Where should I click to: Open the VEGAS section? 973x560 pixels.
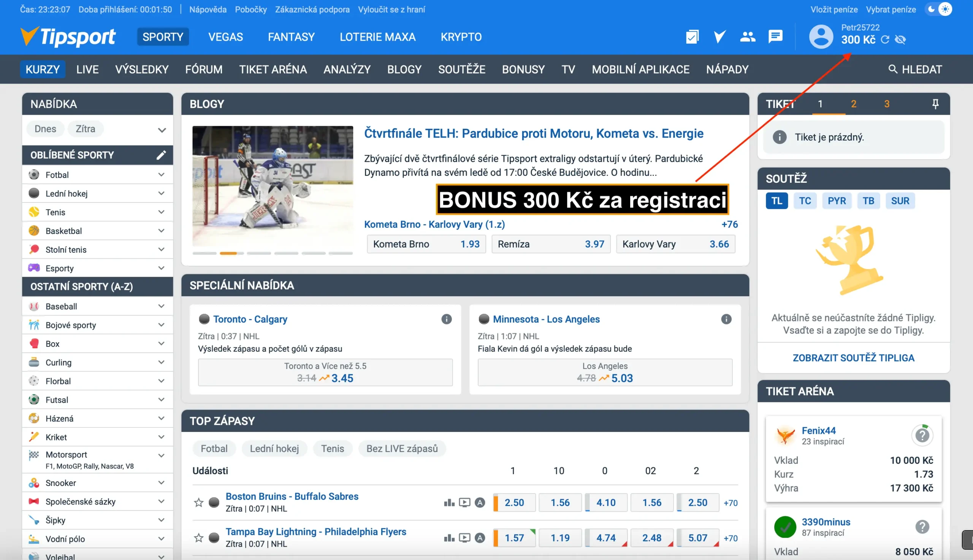coord(225,37)
